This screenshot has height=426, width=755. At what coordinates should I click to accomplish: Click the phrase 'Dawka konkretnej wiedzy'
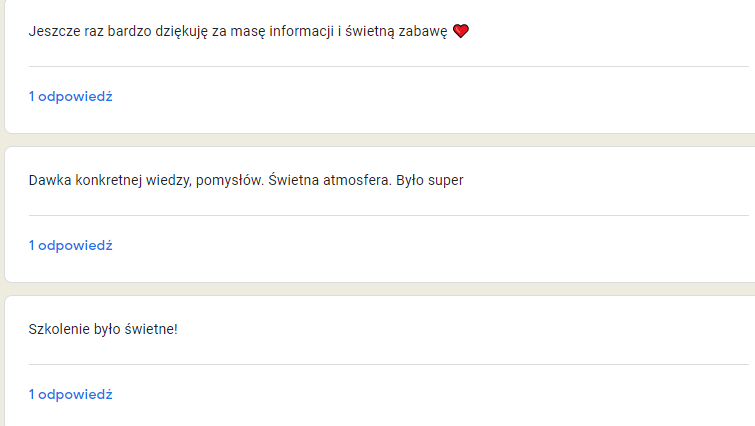(x=108, y=180)
